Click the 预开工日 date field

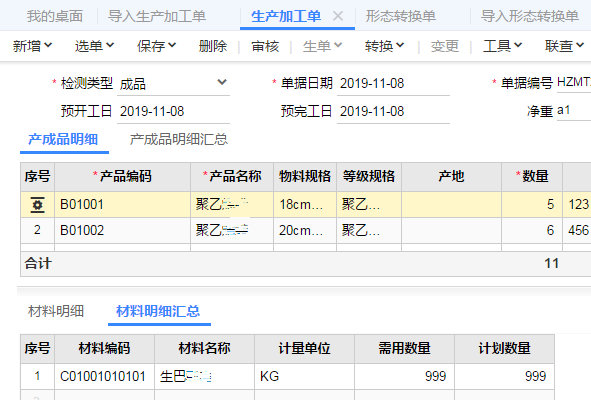pyautogui.click(x=173, y=112)
